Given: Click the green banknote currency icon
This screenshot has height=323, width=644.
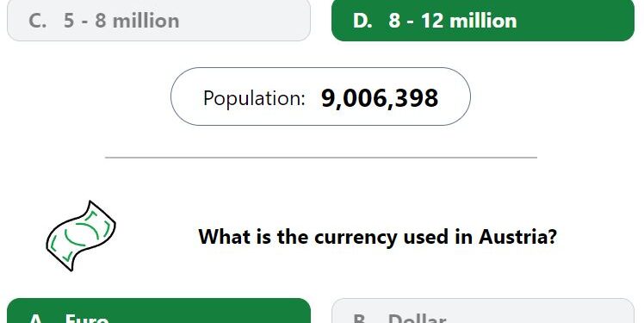Looking at the screenshot, I should coord(81,236).
